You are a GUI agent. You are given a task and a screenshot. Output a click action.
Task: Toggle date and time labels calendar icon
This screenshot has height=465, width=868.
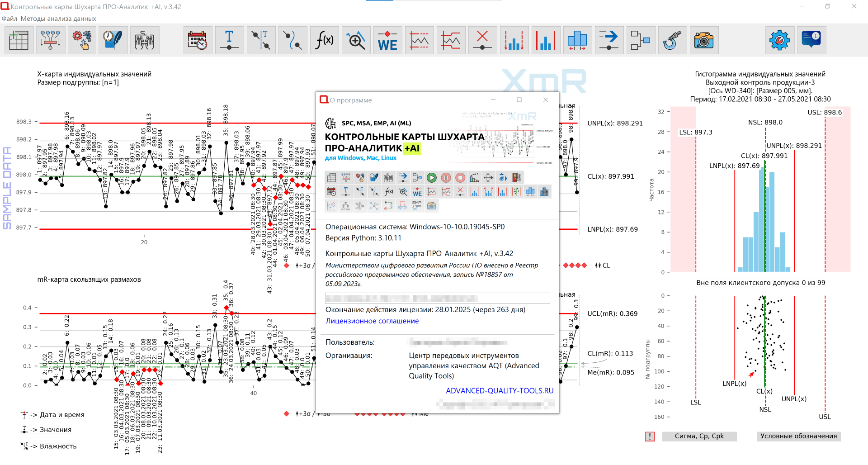[198, 40]
